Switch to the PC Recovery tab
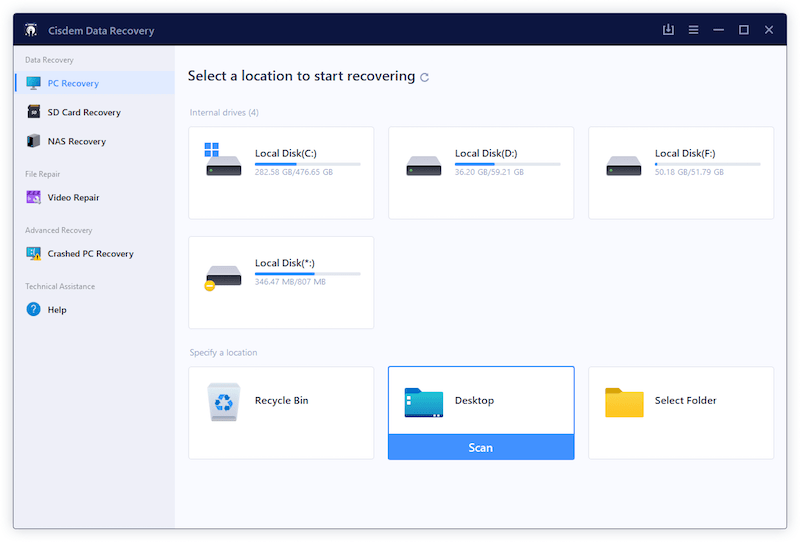The width and height of the screenshot is (800, 542). click(x=73, y=84)
